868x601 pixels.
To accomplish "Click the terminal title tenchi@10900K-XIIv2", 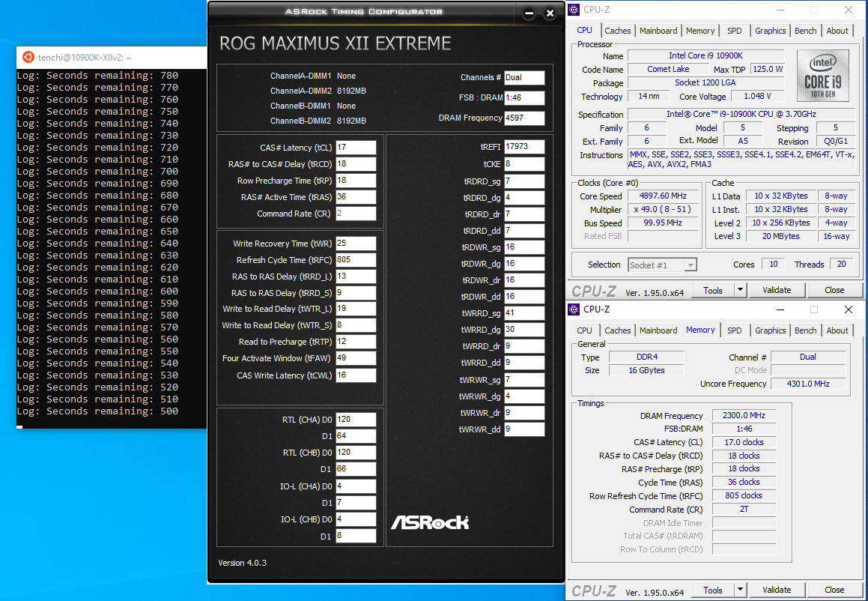I will (x=84, y=58).
